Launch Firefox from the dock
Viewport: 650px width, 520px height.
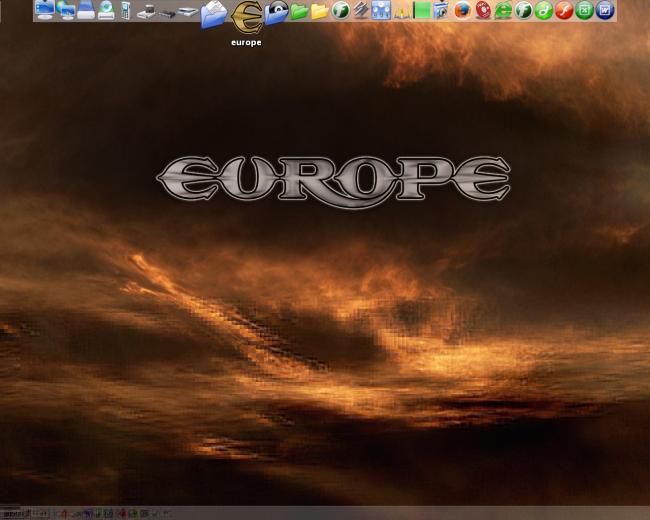point(463,10)
